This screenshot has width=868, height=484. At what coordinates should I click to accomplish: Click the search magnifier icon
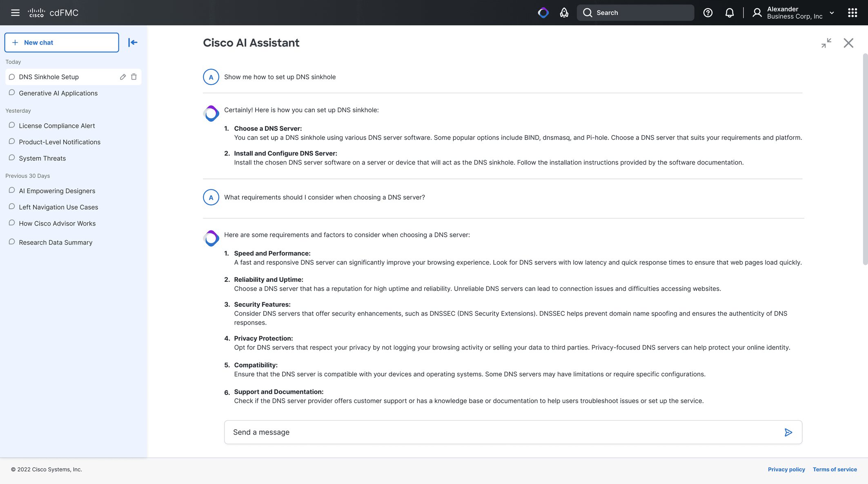pyautogui.click(x=588, y=13)
